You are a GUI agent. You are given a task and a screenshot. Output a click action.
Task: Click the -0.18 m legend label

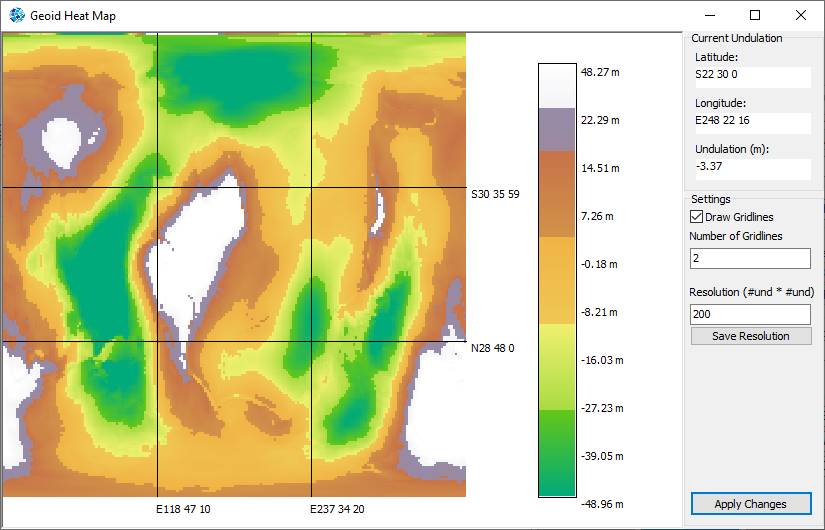coord(599,264)
